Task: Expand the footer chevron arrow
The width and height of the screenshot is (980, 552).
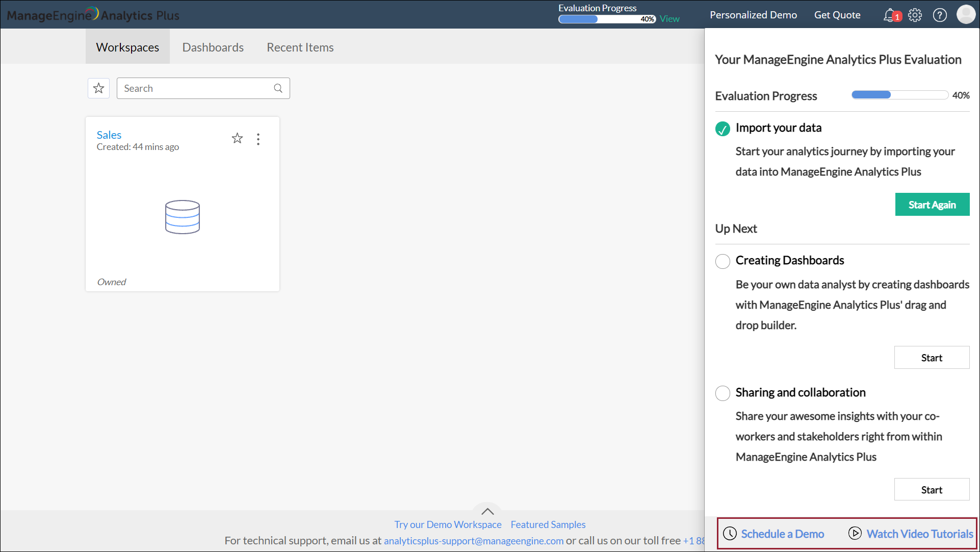Action: [487, 511]
